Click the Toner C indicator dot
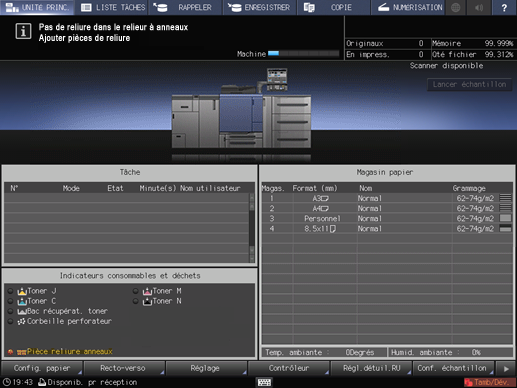The image size is (517, 388). 10,301
